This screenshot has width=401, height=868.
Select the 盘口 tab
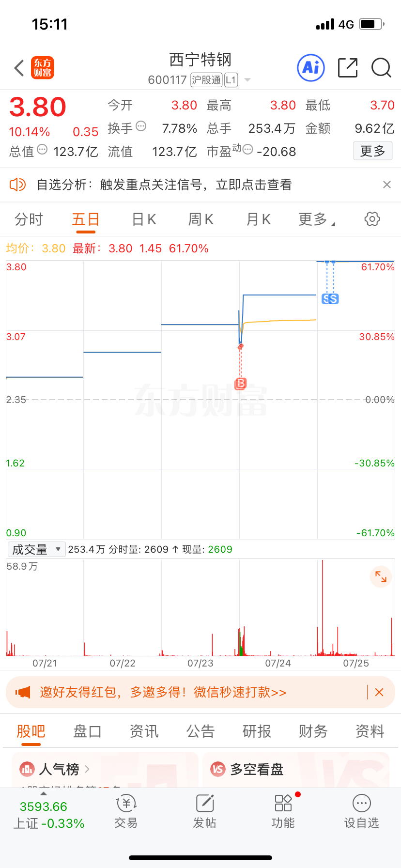click(87, 731)
